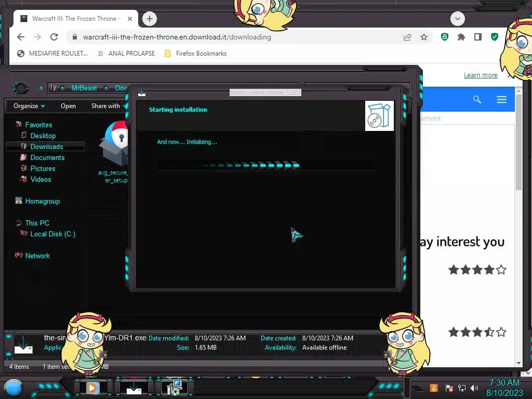Click the file preview icon in details pane
532x399 pixels.
pos(23,345)
